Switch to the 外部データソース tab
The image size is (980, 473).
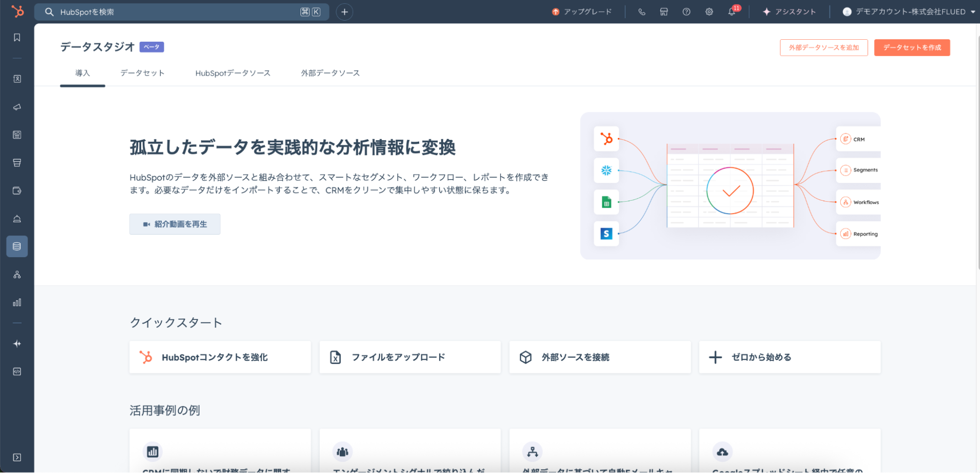point(330,73)
